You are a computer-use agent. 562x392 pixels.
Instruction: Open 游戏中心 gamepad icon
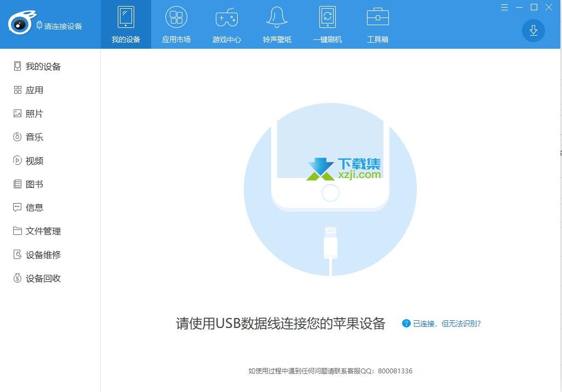pos(227,17)
